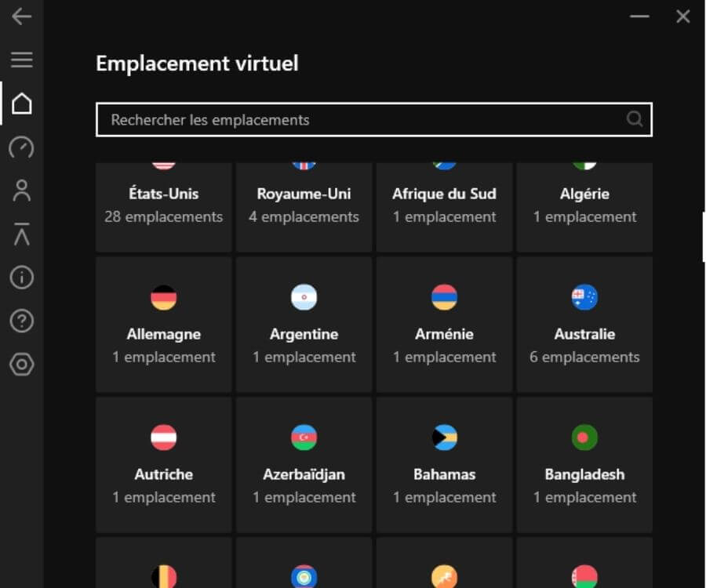The width and height of the screenshot is (706, 588).
Task: Click the '28 emplacements' text
Action: [163, 217]
